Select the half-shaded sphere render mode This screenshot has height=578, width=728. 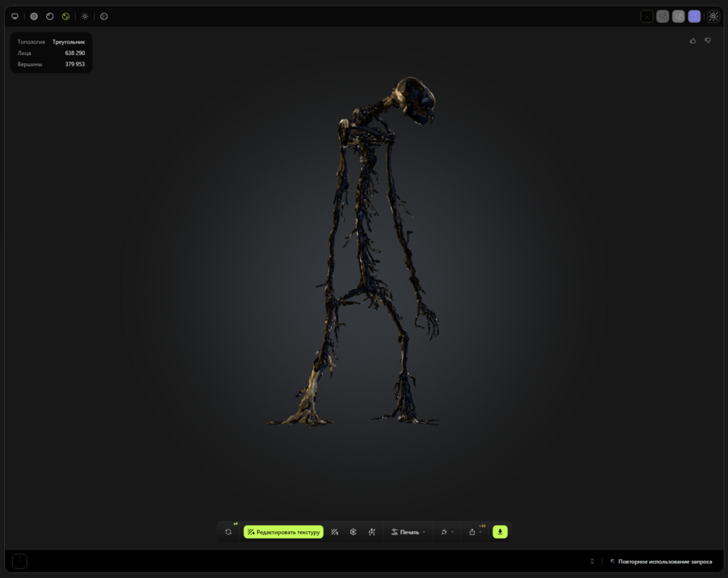49,16
